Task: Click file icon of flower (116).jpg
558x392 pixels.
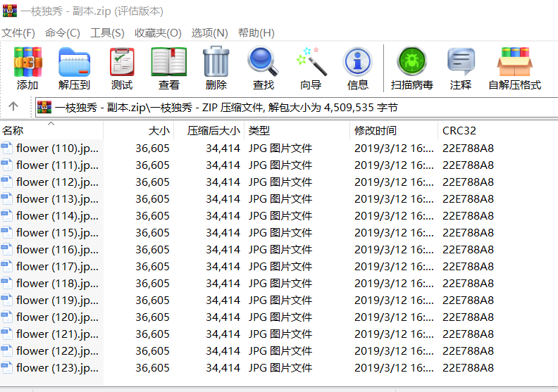Action: point(6,249)
